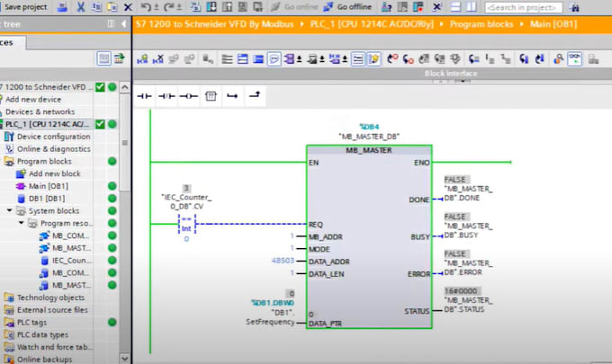
Task: Collapse the System blocks tree node
Action: tap(9, 210)
